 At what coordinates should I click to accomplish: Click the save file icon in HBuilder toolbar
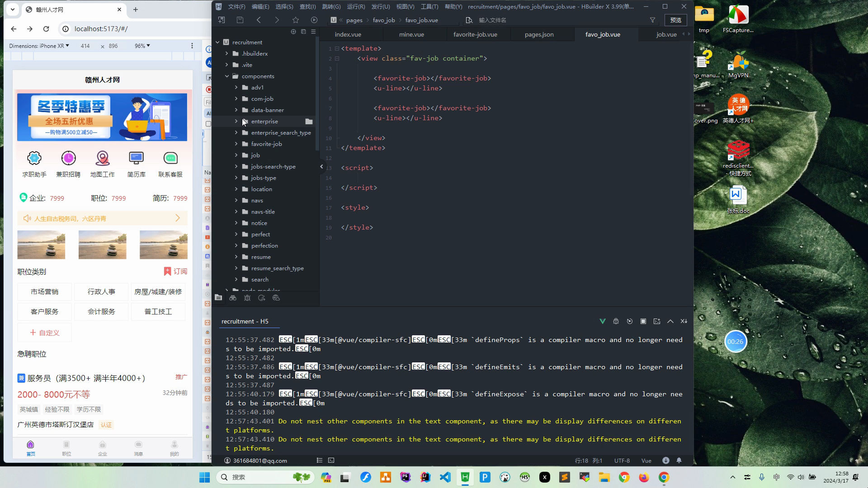click(x=240, y=20)
